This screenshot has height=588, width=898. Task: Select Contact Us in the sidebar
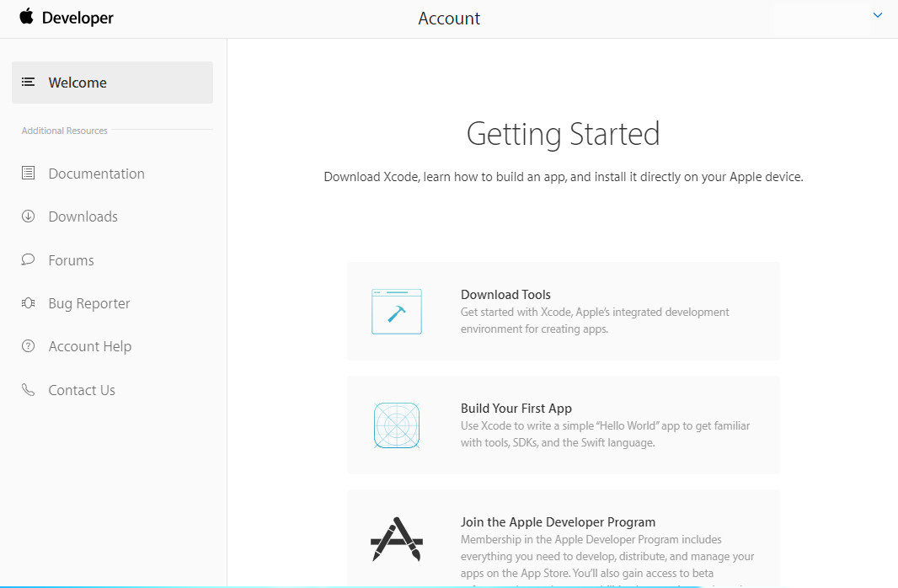82,390
